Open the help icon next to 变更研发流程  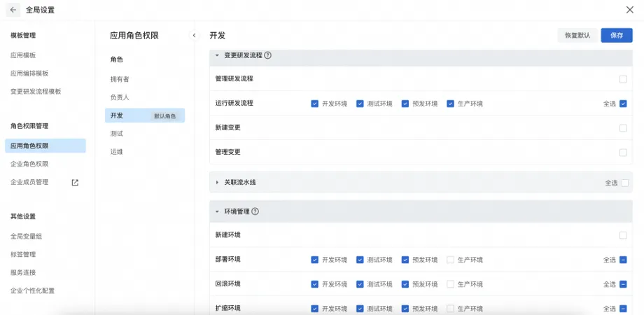tap(268, 55)
